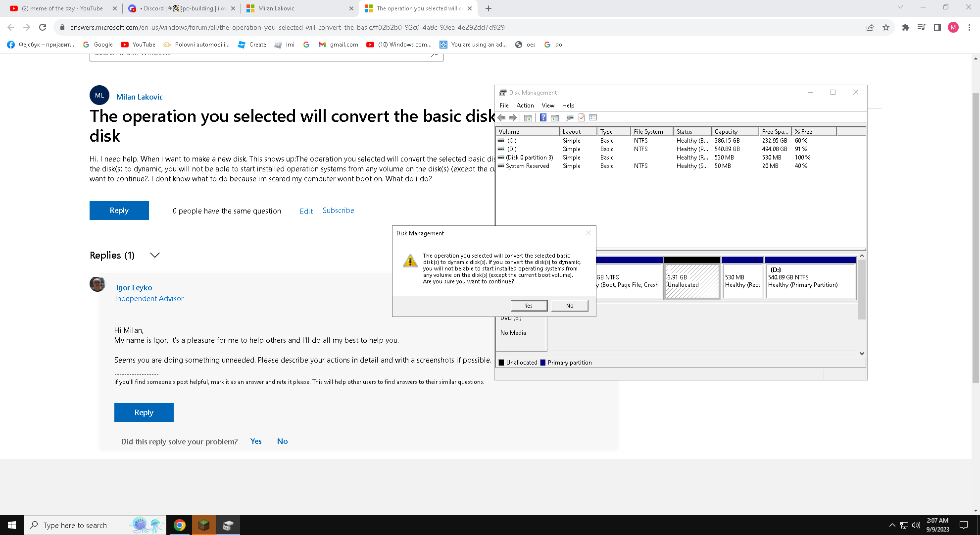The image size is (980, 535).
Task: Click the Show/Hide Console Tree toolbar icon
Action: (x=528, y=118)
